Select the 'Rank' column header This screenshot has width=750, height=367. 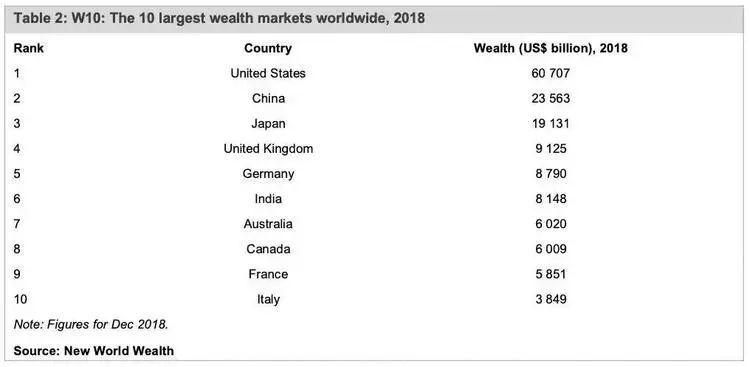pyautogui.click(x=29, y=48)
